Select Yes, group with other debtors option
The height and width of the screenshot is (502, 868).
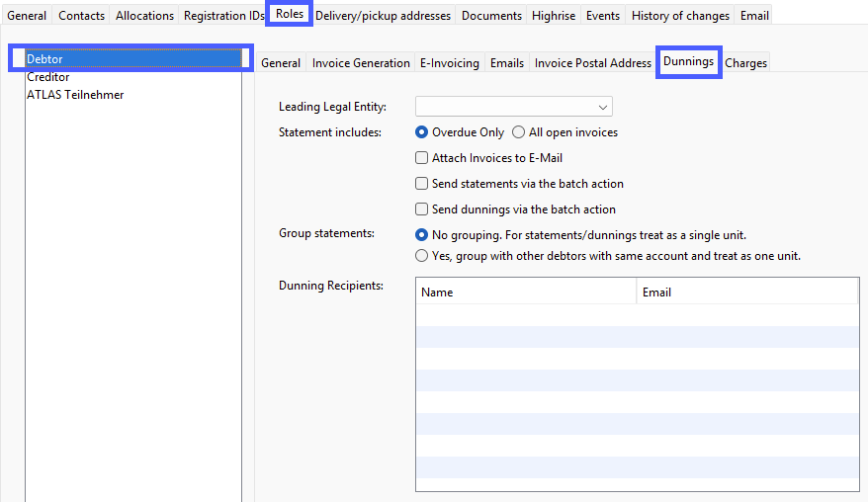coord(422,256)
